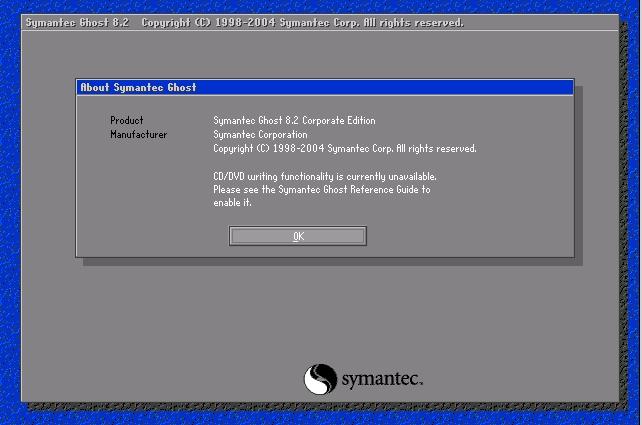The height and width of the screenshot is (425, 642).
Task: Click the Product label
Action: (126, 121)
